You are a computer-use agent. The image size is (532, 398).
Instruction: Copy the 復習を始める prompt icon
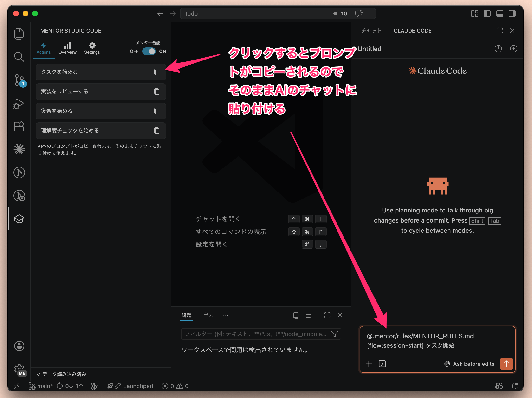tap(157, 111)
